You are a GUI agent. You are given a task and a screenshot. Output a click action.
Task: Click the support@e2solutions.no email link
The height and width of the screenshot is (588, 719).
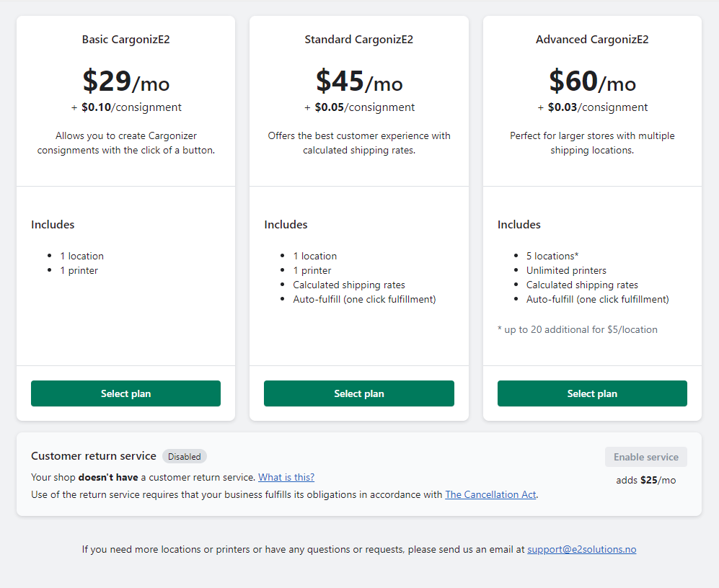tap(581, 549)
